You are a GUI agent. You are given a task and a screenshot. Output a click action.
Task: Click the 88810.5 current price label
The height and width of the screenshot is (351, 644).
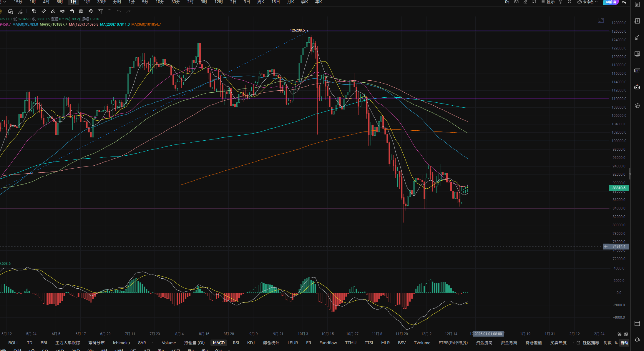pos(619,188)
